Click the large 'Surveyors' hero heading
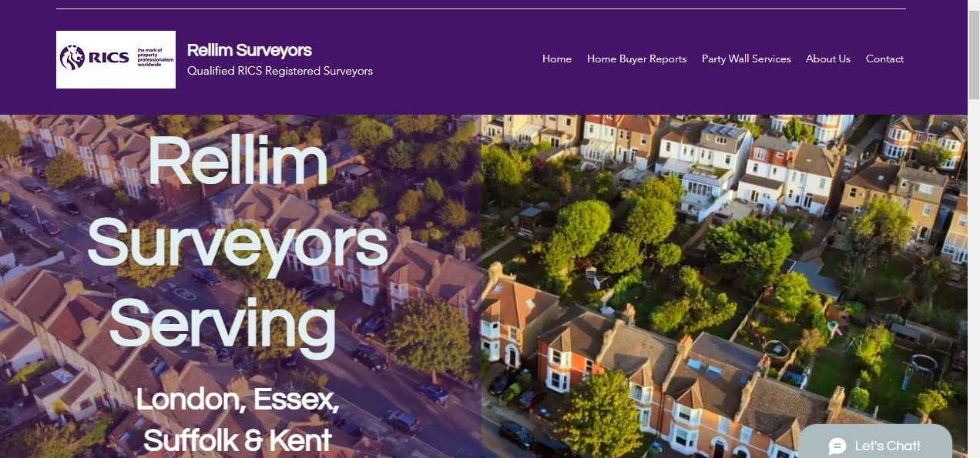The width and height of the screenshot is (980, 458). tap(238, 243)
